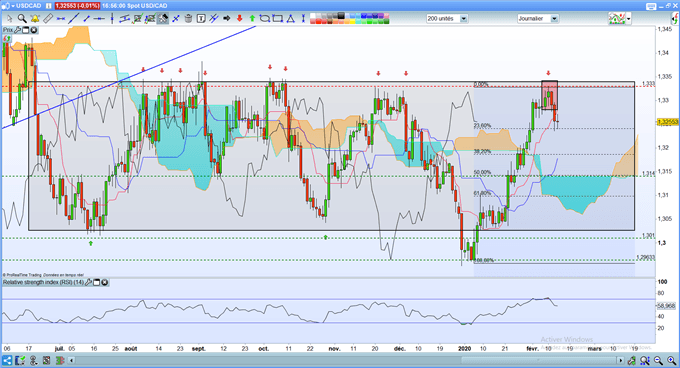Expand the Journalier timeframe dropdown
The height and width of the screenshot is (368, 680).
[x=554, y=19]
